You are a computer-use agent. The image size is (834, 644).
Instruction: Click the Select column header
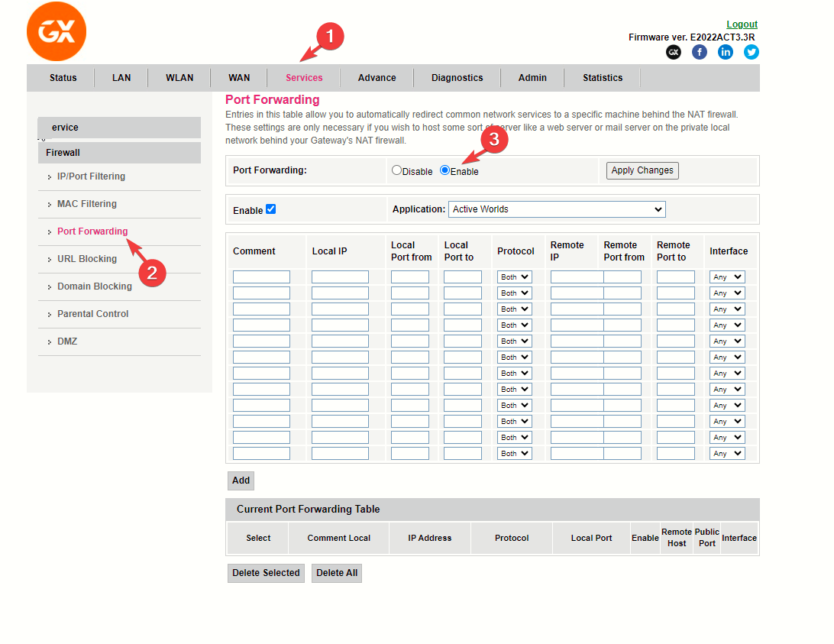[x=258, y=538]
